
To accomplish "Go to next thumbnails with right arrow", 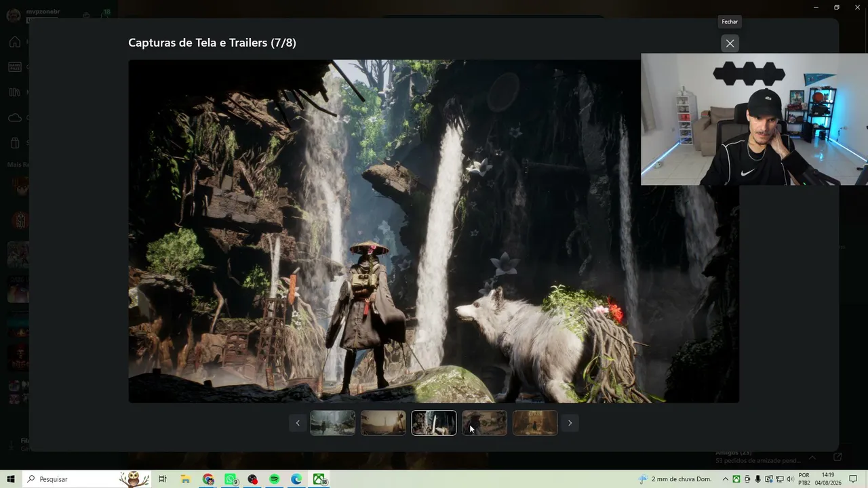I will [570, 423].
